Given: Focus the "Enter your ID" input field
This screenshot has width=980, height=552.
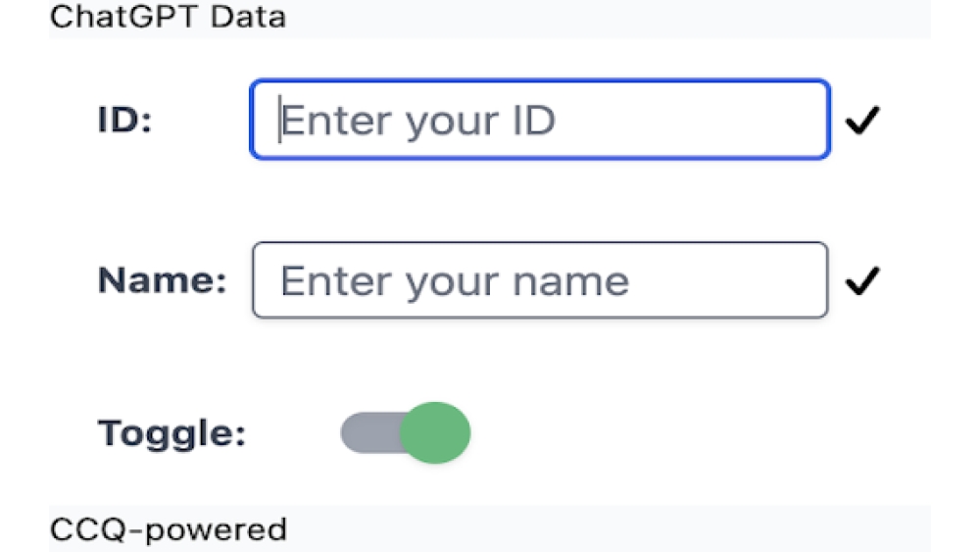Looking at the screenshot, I should (539, 120).
